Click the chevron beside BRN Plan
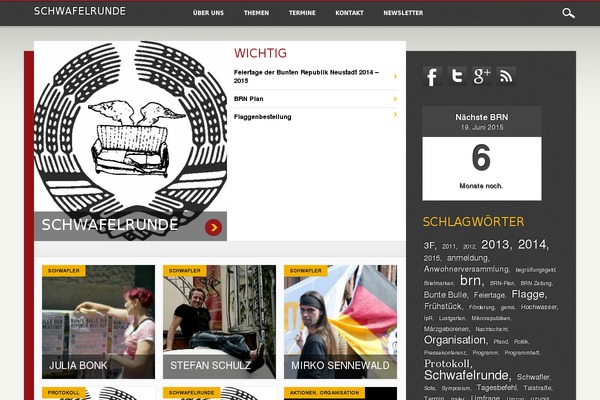Image resolution: width=600 pixels, height=400 pixels. pyautogui.click(x=395, y=99)
